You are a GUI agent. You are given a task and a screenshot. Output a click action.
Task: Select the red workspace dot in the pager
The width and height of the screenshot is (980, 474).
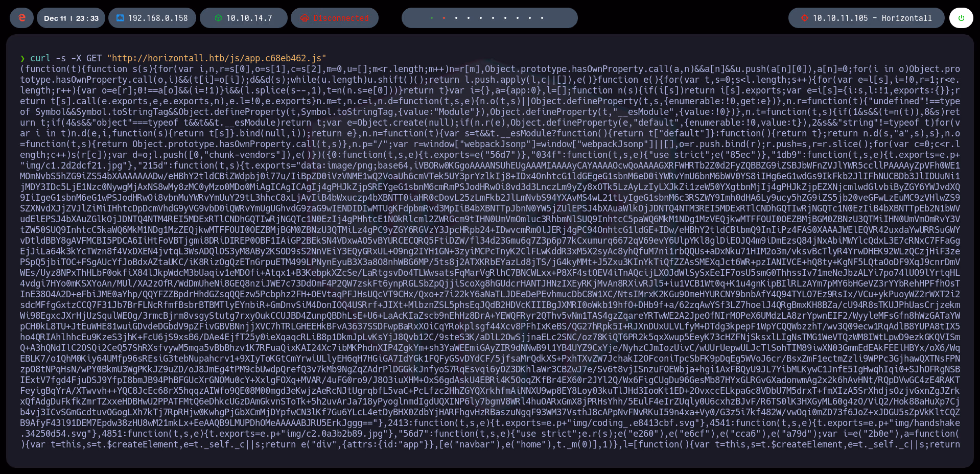pos(444,18)
